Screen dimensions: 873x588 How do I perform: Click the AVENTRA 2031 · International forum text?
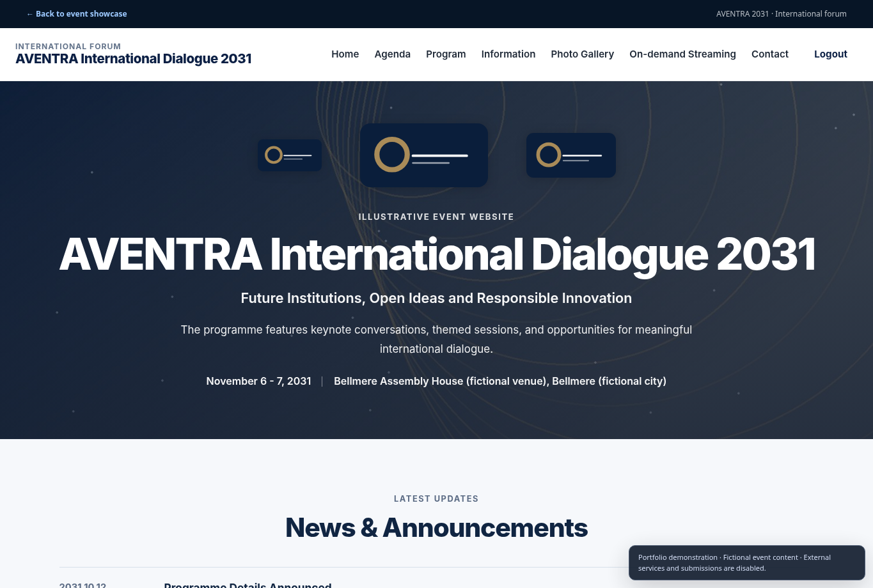tap(781, 14)
